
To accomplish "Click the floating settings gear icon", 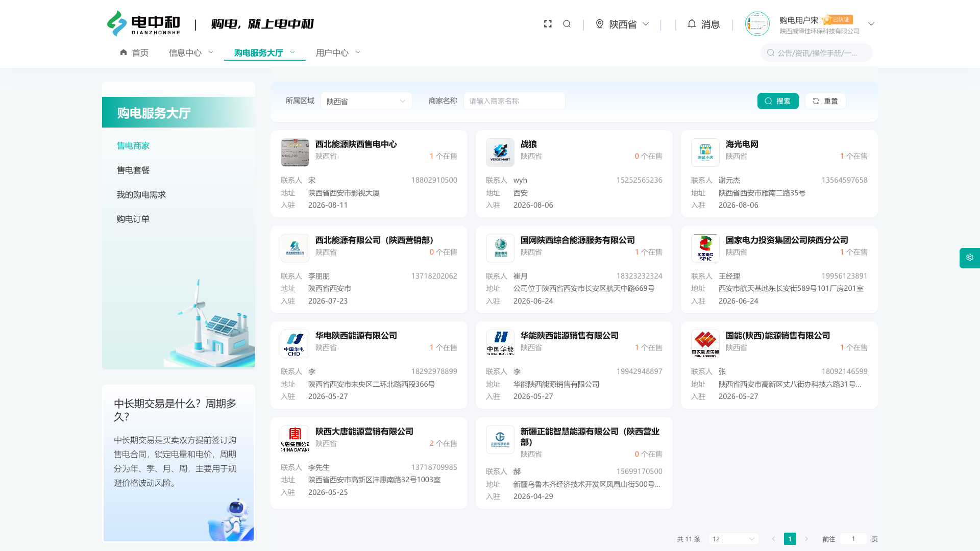I will click(970, 258).
